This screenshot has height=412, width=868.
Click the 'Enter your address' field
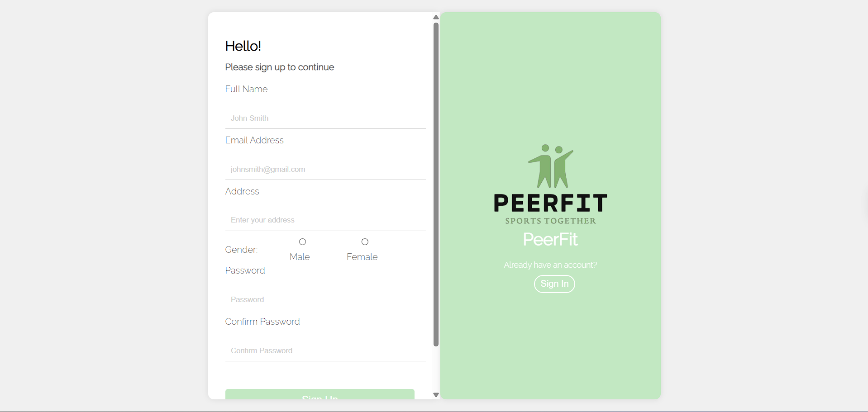click(325, 220)
